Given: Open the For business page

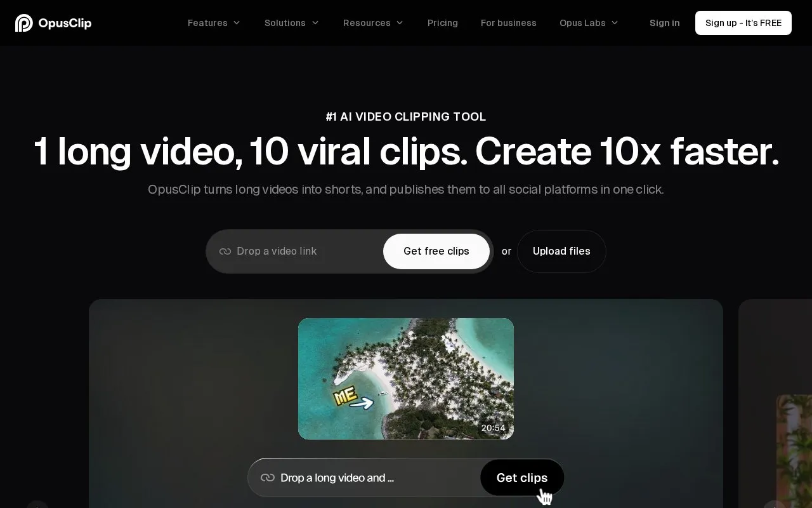Looking at the screenshot, I should click(509, 23).
